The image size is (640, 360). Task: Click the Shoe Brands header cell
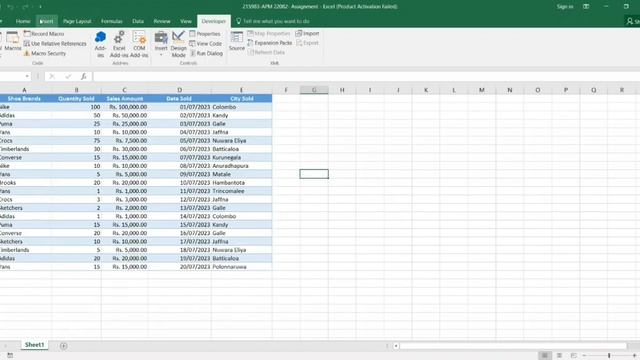tap(24, 99)
